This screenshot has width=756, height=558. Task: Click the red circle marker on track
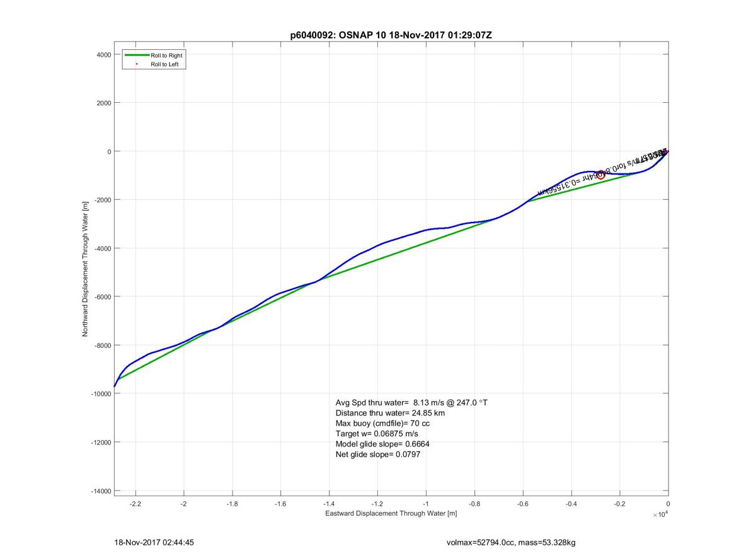pos(600,175)
